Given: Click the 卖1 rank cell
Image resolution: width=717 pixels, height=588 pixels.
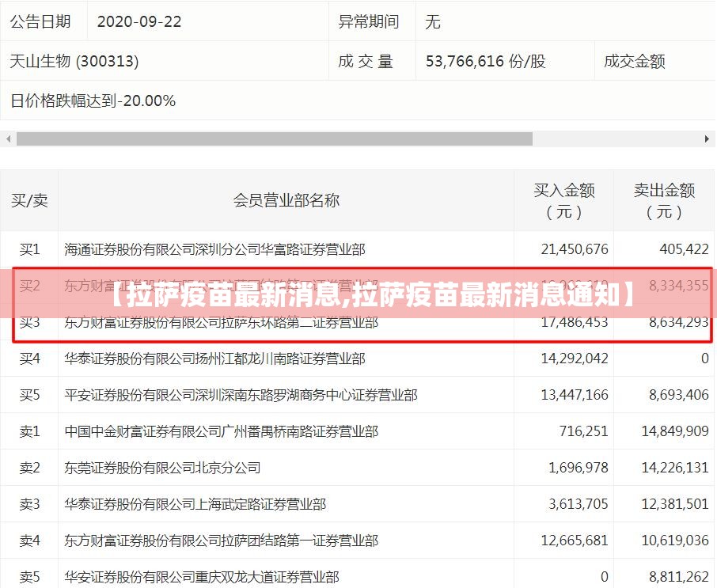Looking at the screenshot, I should 29,431.
